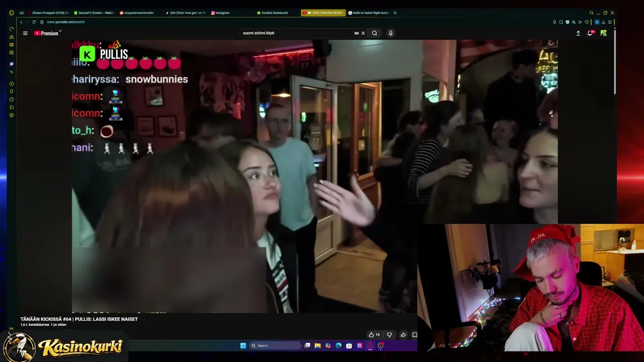This screenshot has height=362, width=644.
Task: Click the video title TÄNÄÄN KICKISSÄ #64
Action: click(79, 319)
